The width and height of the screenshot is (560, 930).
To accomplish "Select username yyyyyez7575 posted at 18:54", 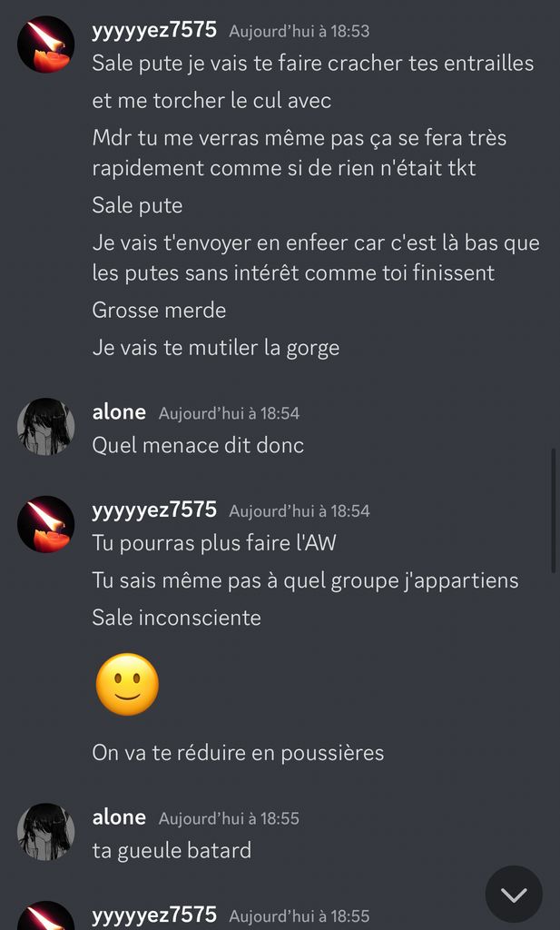I will (154, 510).
